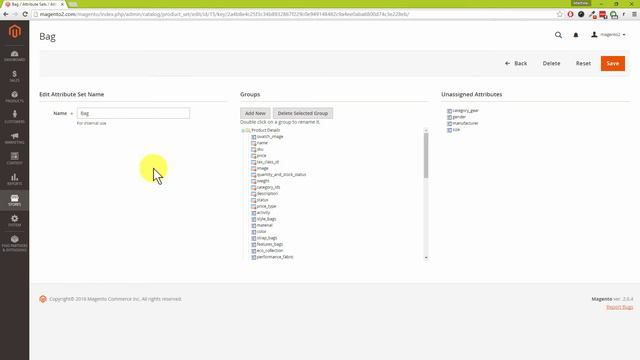The width and height of the screenshot is (640, 360).
Task: Open the Products menu in the sidebar
Action: 15,97
